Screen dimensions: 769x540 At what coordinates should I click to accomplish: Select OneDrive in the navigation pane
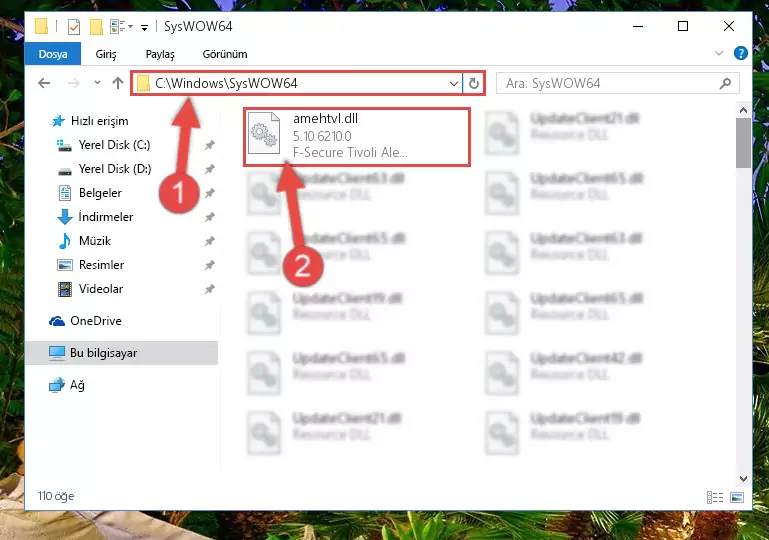(x=96, y=321)
